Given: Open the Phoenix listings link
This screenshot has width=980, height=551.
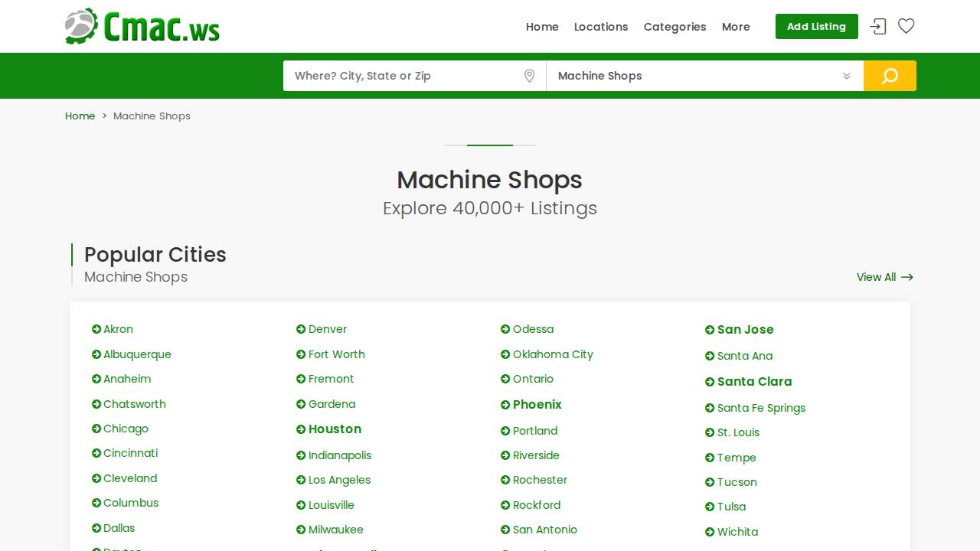Looking at the screenshot, I should pos(537,405).
